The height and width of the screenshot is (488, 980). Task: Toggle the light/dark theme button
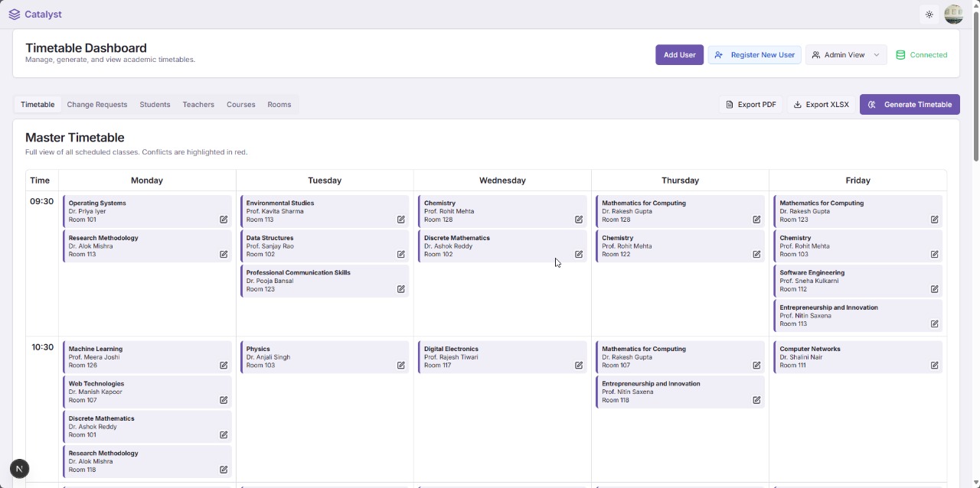point(929,15)
